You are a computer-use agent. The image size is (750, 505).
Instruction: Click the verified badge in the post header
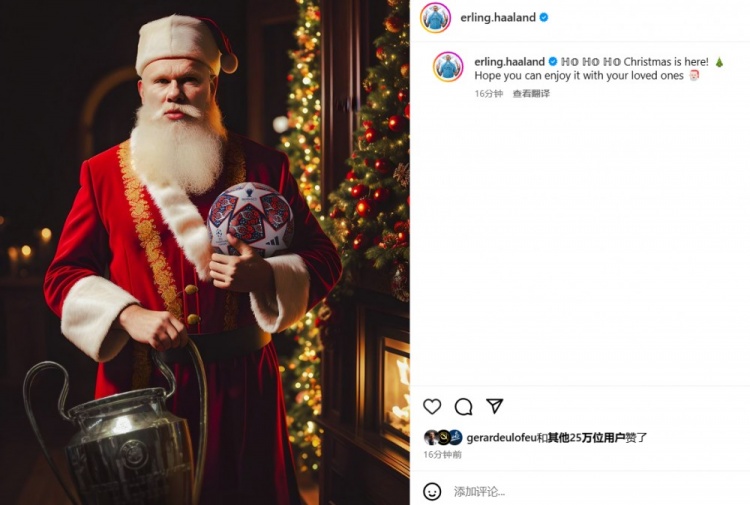click(x=544, y=18)
